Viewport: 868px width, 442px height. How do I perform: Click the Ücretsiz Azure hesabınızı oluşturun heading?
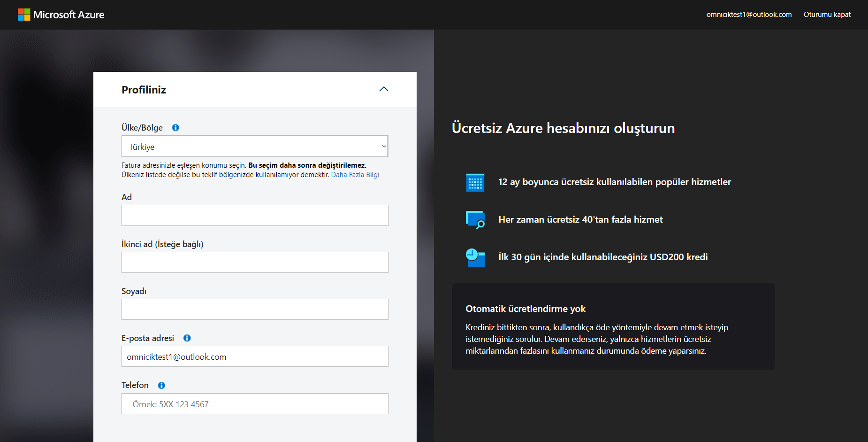(x=563, y=128)
